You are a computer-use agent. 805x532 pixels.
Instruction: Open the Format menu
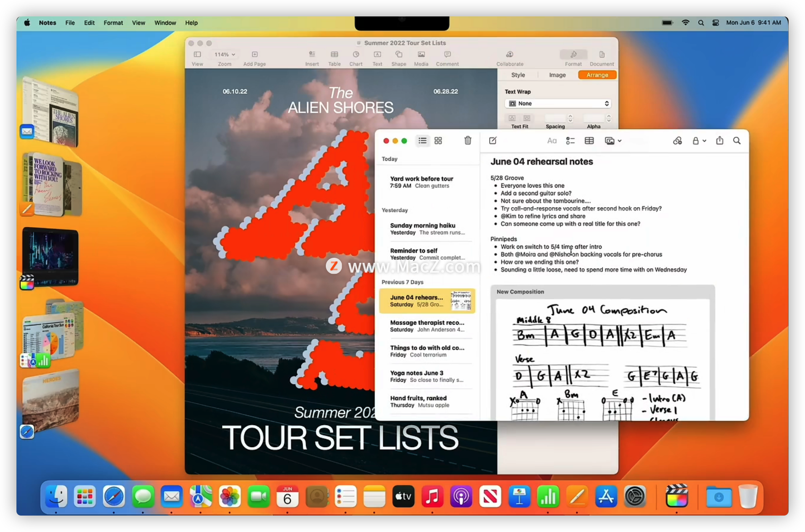pyautogui.click(x=113, y=23)
